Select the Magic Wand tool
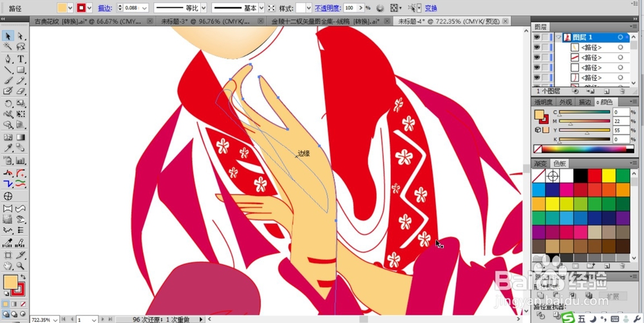This screenshot has height=323, width=644. (x=8, y=47)
